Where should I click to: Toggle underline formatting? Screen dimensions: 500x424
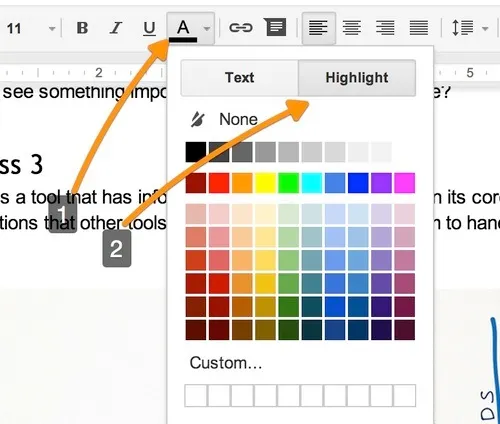149,28
